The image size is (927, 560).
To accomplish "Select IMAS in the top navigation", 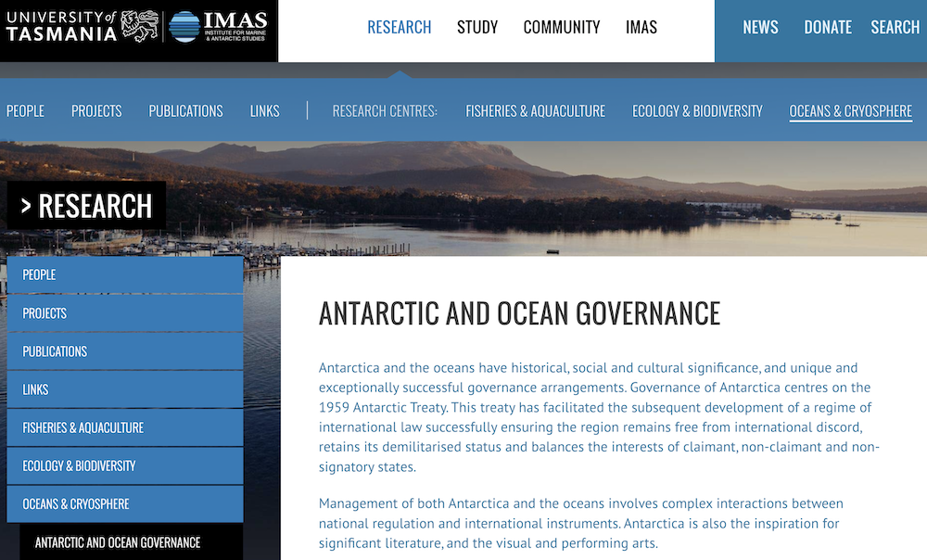I will pyautogui.click(x=641, y=27).
